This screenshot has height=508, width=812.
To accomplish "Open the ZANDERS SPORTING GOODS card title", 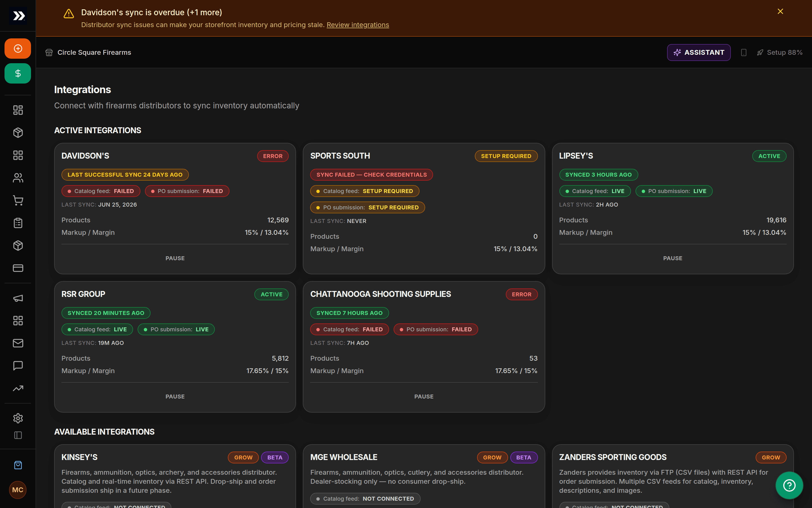I will click(x=613, y=457).
